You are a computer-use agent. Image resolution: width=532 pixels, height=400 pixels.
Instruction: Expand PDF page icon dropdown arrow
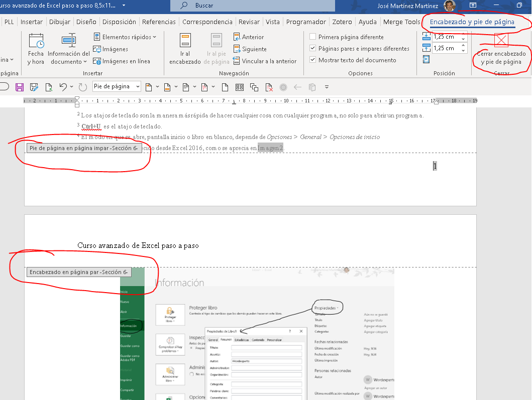tap(213, 87)
